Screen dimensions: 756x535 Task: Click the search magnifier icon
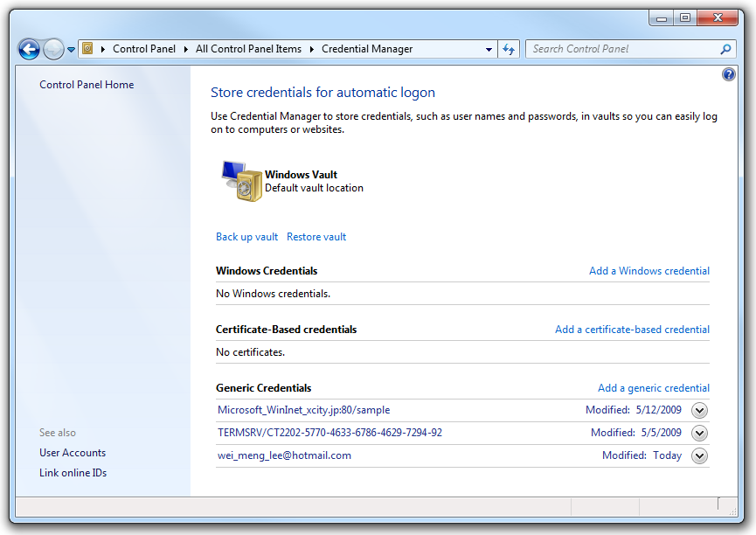(725, 49)
